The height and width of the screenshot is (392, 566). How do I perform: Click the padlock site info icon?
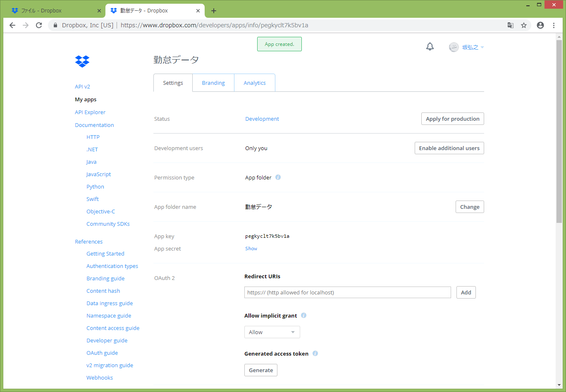pyautogui.click(x=55, y=25)
